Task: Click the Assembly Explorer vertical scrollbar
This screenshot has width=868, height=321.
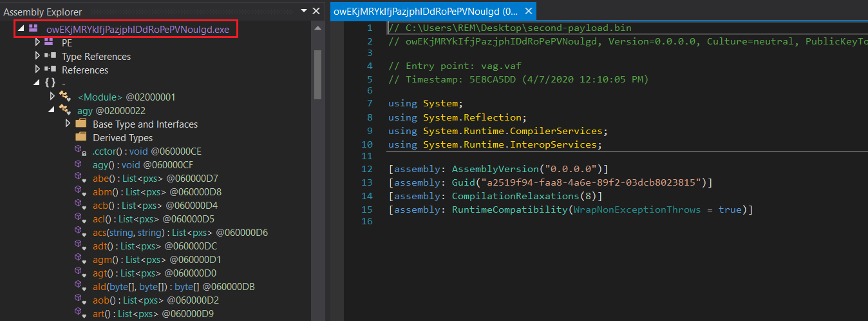Action: 317,74
